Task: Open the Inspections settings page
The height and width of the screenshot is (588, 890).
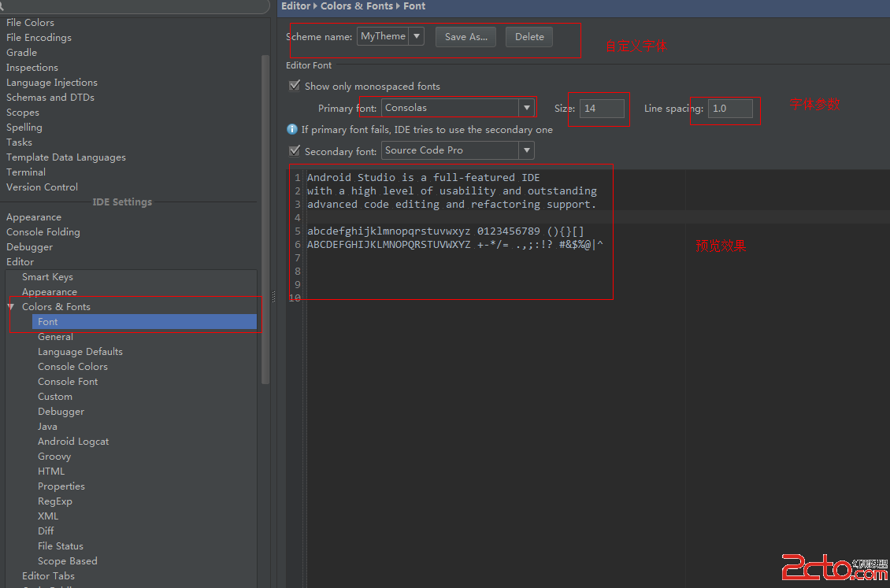Action: click(x=32, y=68)
